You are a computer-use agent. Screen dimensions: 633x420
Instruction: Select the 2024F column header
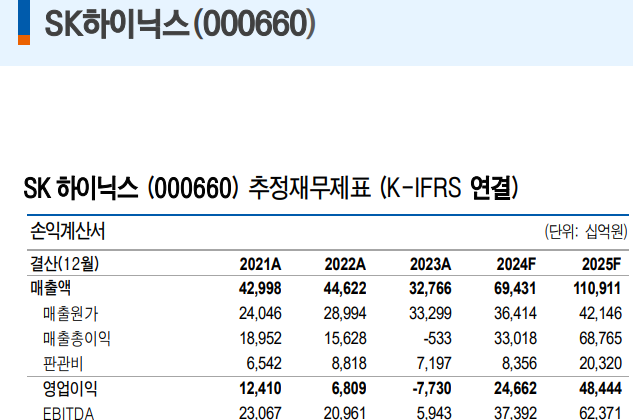[x=517, y=264]
